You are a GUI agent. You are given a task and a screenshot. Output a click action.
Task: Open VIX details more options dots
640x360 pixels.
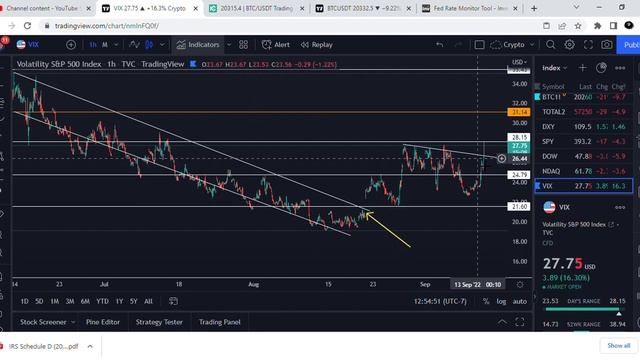tap(620, 207)
